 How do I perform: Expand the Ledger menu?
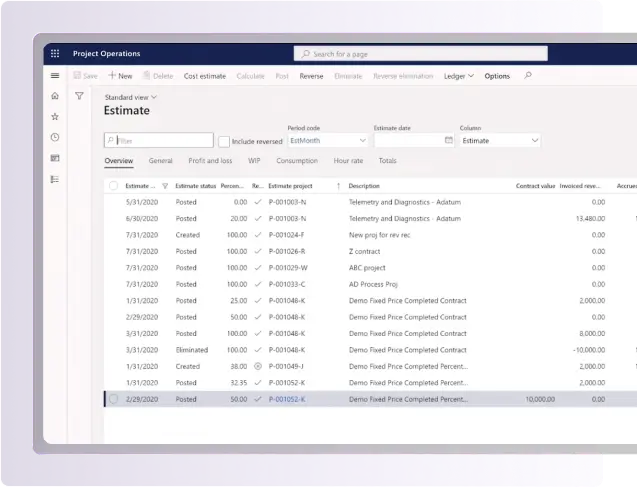click(459, 76)
